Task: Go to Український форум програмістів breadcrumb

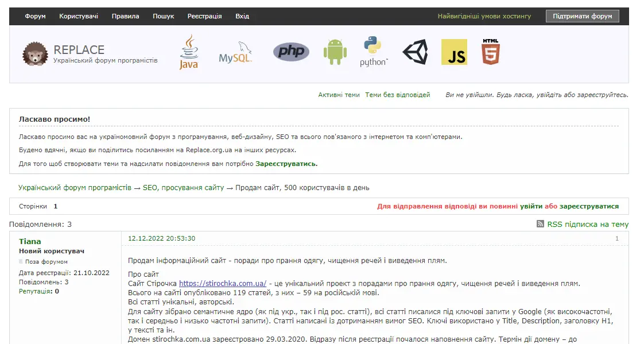Action: pyautogui.click(x=75, y=187)
